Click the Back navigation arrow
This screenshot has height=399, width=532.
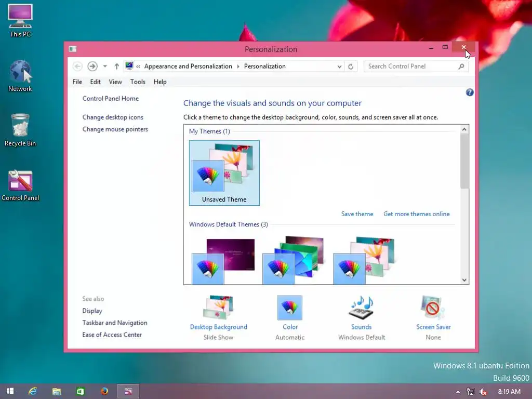tap(77, 66)
